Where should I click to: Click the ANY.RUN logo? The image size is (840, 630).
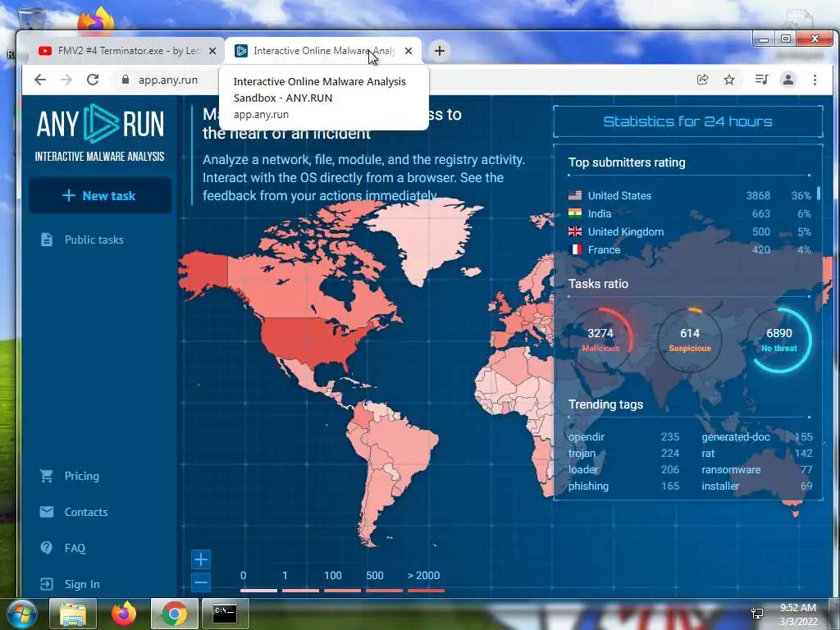[100, 132]
